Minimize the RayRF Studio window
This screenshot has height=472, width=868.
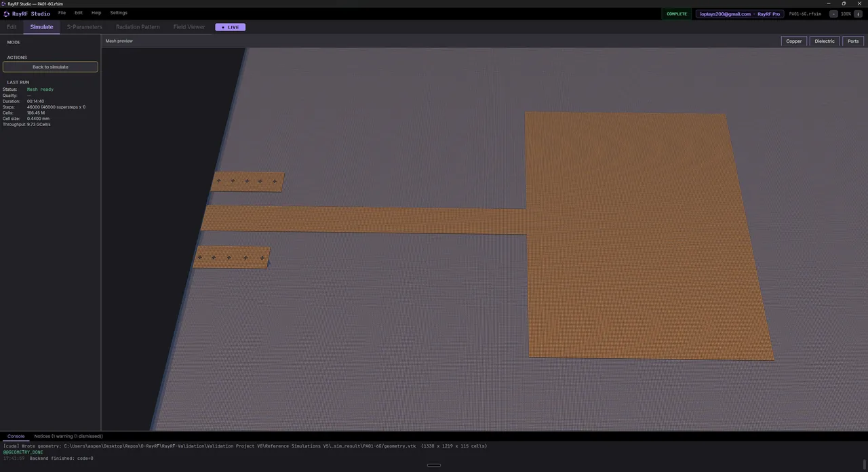[828, 3]
